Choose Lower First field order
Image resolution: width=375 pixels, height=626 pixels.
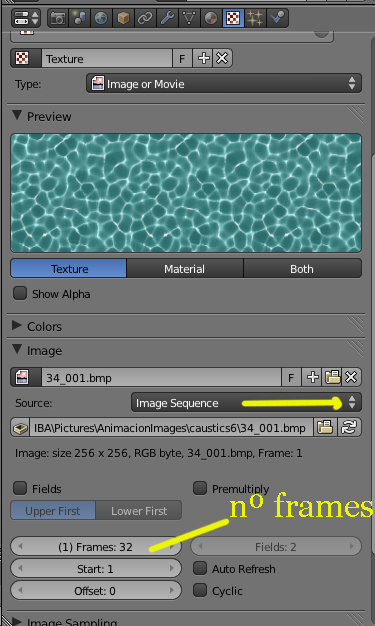139,511
